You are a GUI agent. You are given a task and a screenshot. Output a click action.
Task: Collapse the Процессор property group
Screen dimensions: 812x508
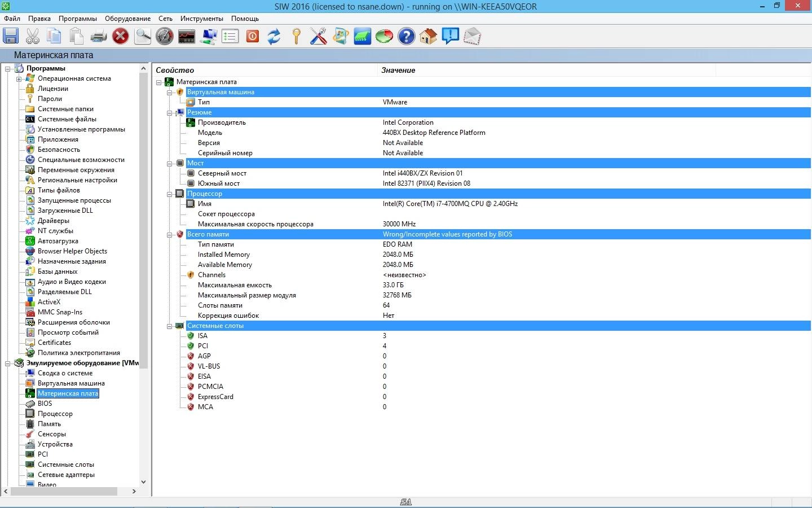(169, 194)
